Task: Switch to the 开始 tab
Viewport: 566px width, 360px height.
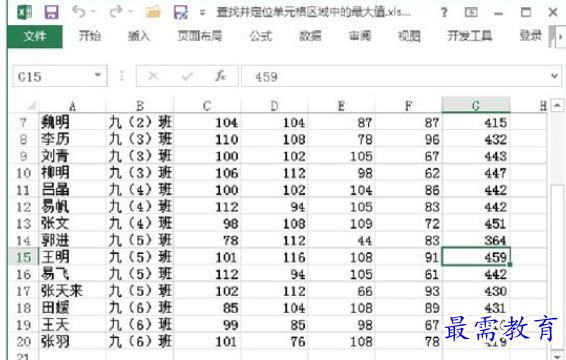Action: pyautogui.click(x=90, y=36)
